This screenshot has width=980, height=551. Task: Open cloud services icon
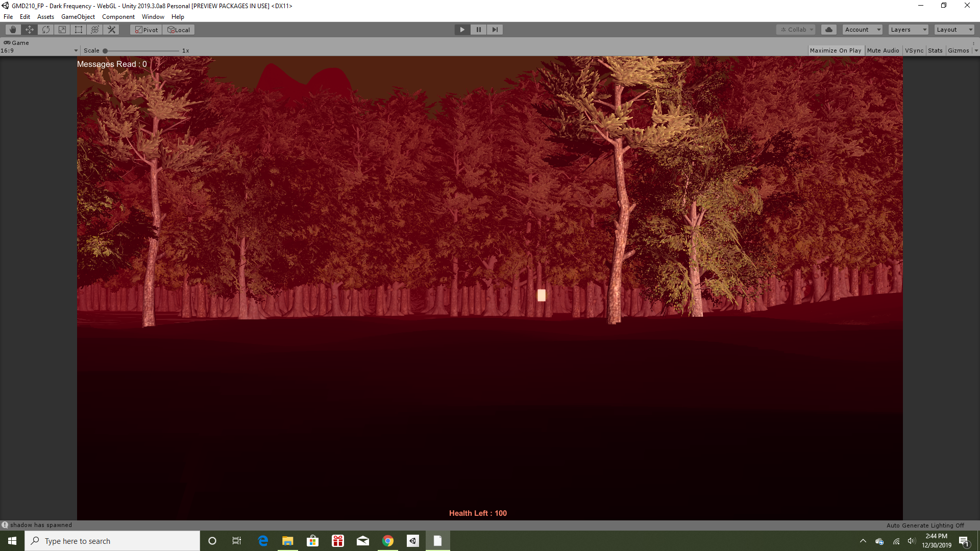pyautogui.click(x=829, y=30)
